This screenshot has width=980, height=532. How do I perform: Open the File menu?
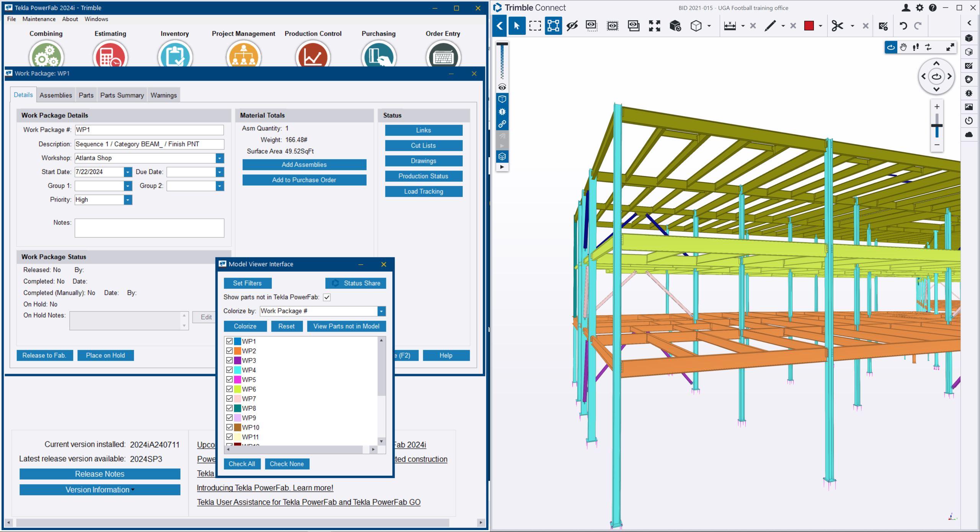[x=11, y=19]
